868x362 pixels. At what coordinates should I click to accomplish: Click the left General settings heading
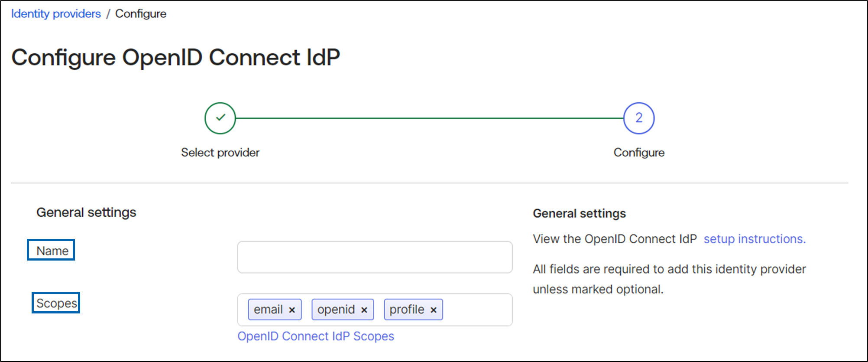click(86, 212)
